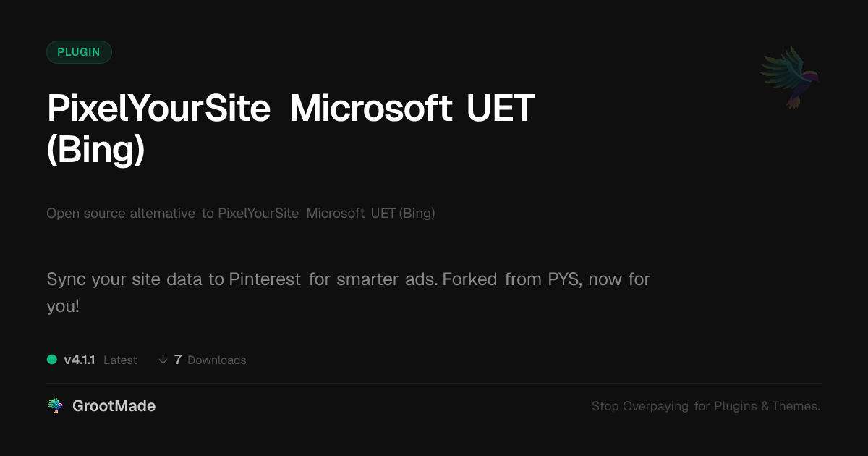Click the downward arrow download icon

163,360
